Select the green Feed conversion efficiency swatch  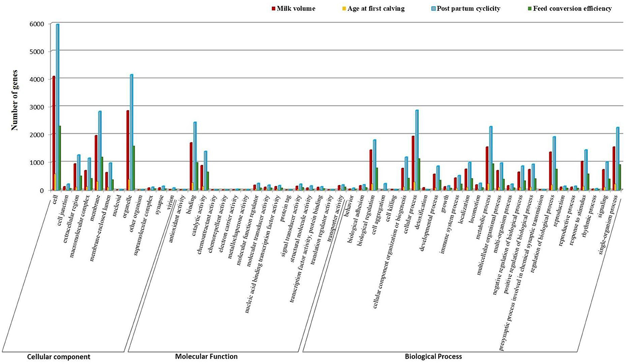529,9
